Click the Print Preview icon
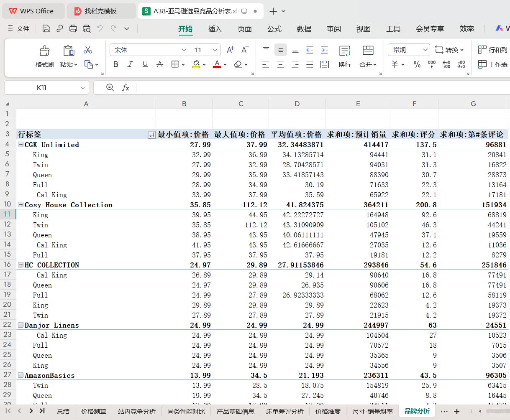Viewport: 510px width, 420px height. coord(87,28)
